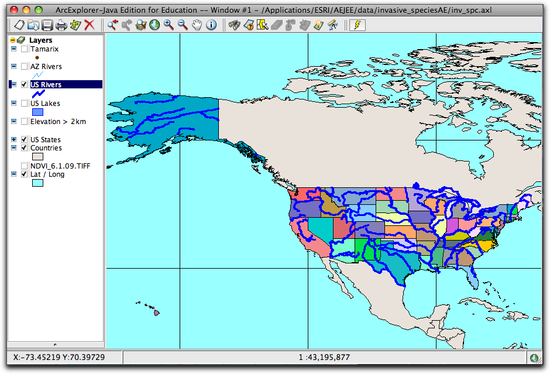Screen dimensions: 550x374
Task: Click the X/Y coordinates readout
Action: (x=59, y=357)
